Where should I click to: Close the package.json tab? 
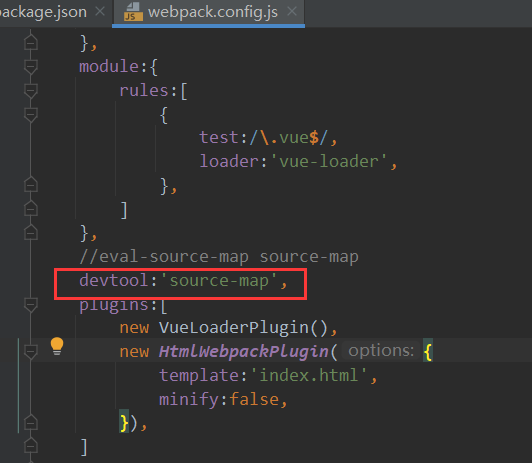pyautogui.click(x=100, y=12)
